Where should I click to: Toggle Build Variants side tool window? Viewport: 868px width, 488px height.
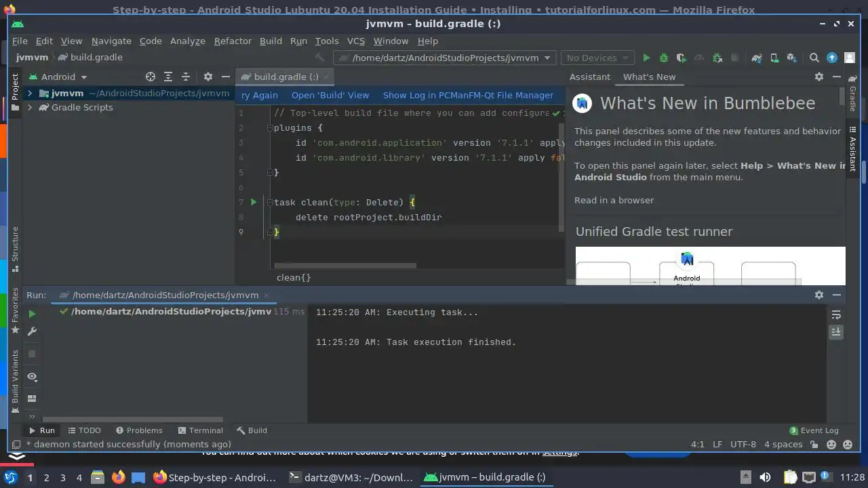(15, 382)
